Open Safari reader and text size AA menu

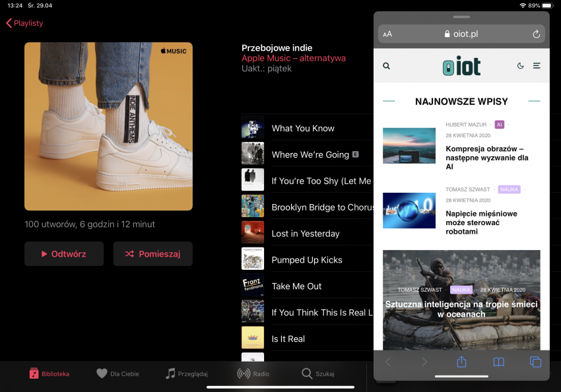coord(387,34)
